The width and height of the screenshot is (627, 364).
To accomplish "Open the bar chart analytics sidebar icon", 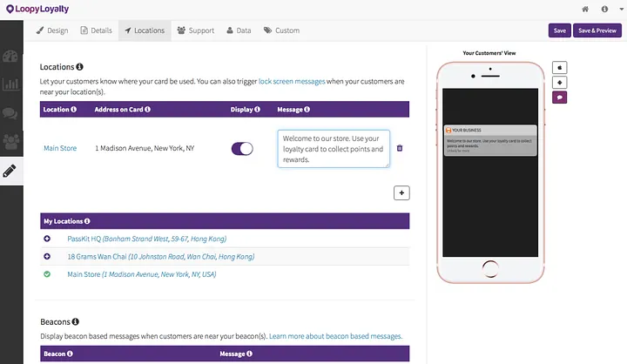I will 10,84.
